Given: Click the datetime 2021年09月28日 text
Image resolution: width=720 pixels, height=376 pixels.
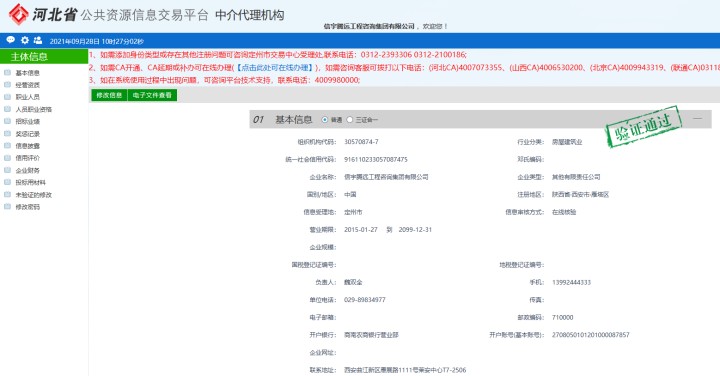Looking at the screenshot, I should (96, 41).
